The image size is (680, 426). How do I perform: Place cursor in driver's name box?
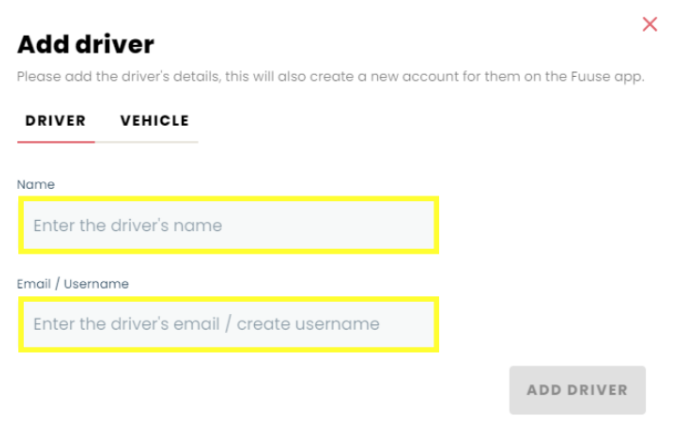click(x=228, y=225)
